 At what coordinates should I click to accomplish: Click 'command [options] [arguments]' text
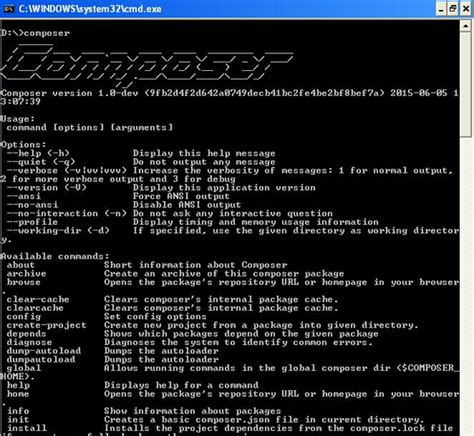point(90,127)
